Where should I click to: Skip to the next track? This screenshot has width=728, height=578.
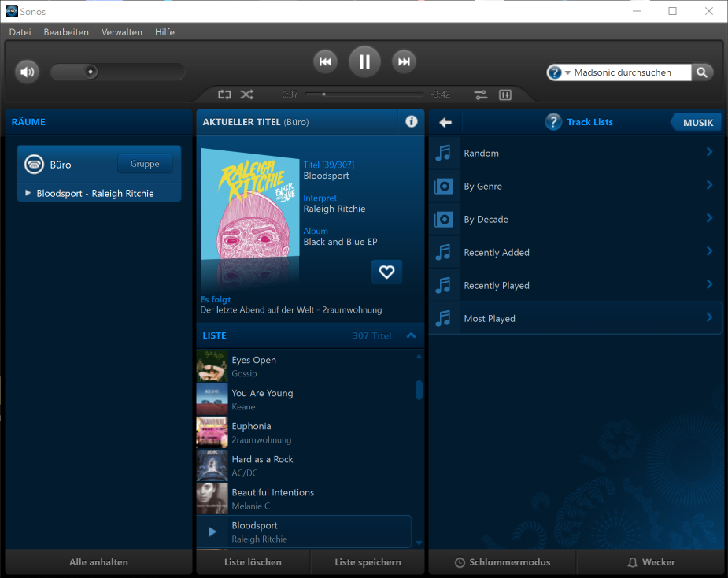click(x=404, y=62)
